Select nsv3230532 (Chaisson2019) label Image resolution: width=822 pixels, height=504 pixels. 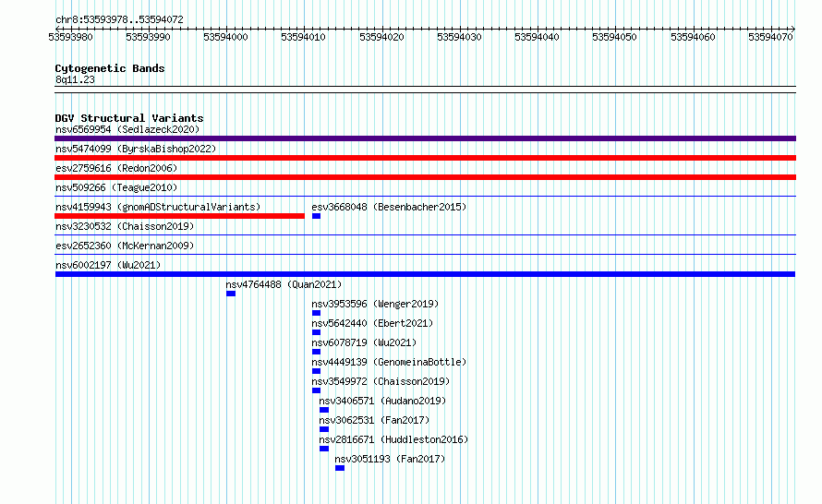(125, 226)
